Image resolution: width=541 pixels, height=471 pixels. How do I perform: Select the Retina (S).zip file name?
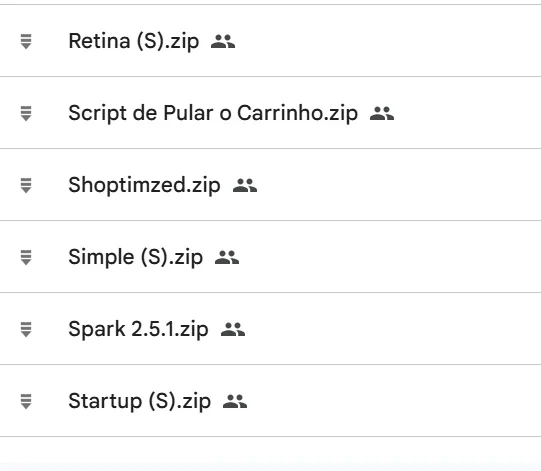tap(134, 41)
